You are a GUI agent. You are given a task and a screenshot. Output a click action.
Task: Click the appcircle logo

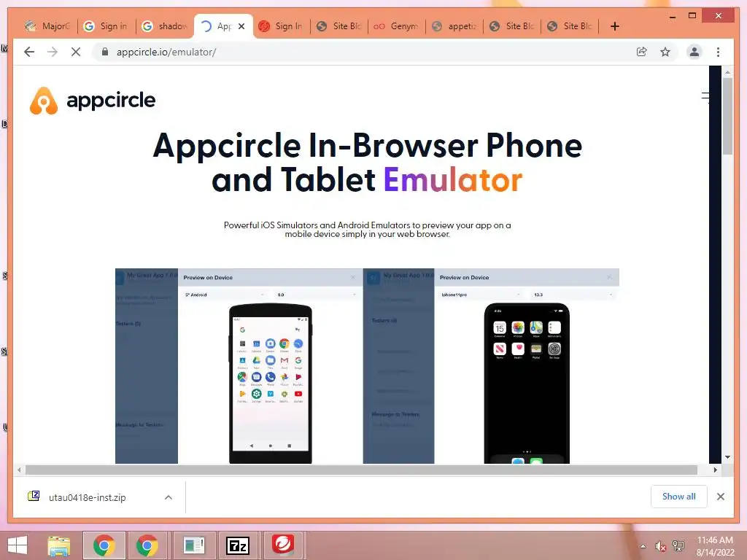pyautogui.click(x=93, y=101)
